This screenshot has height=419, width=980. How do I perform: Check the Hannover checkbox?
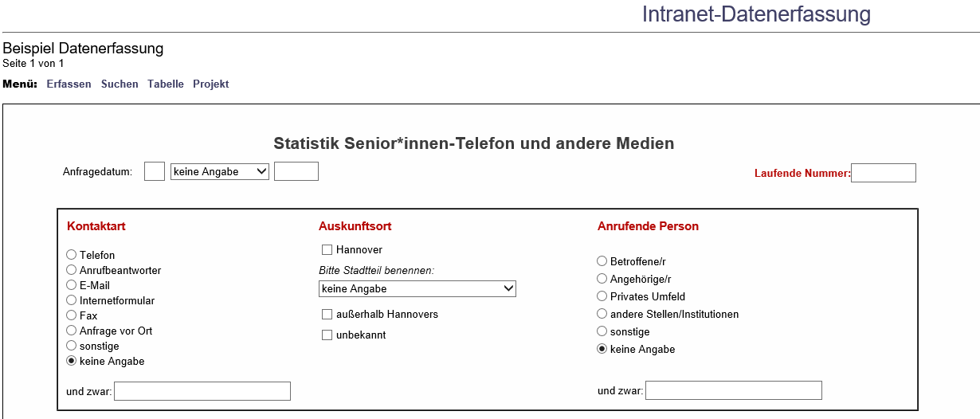[327, 250]
